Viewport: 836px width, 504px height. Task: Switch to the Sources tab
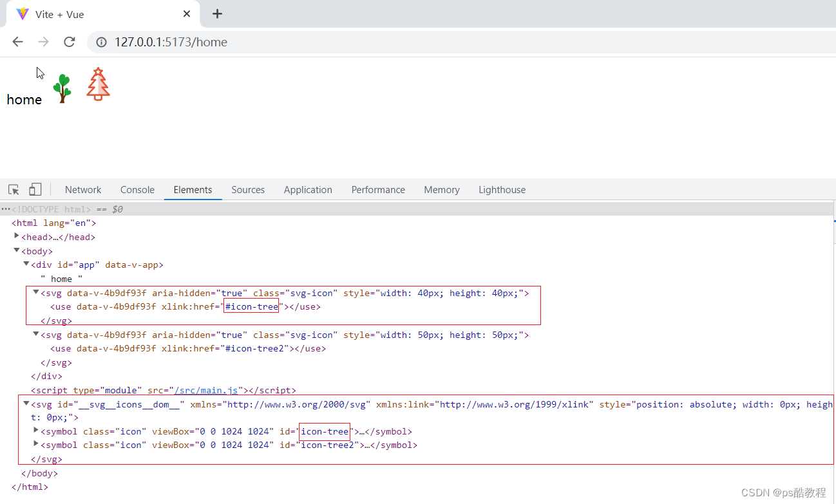pyautogui.click(x=248, y=189)
